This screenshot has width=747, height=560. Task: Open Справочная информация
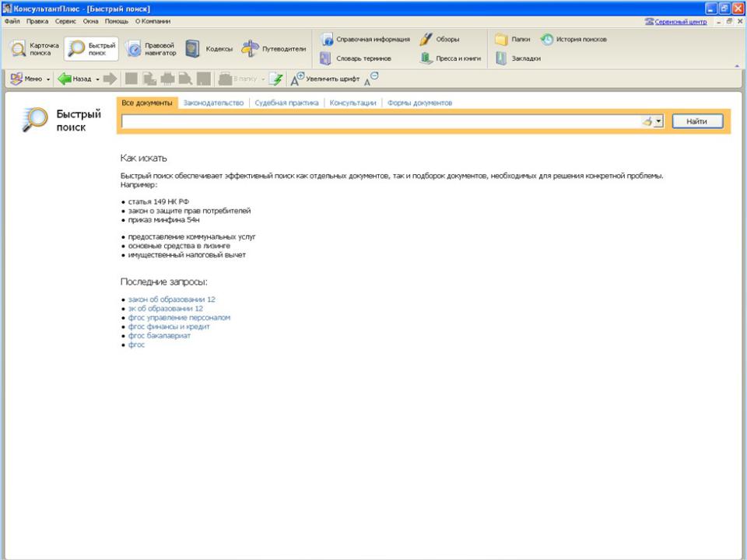point(366,40)
